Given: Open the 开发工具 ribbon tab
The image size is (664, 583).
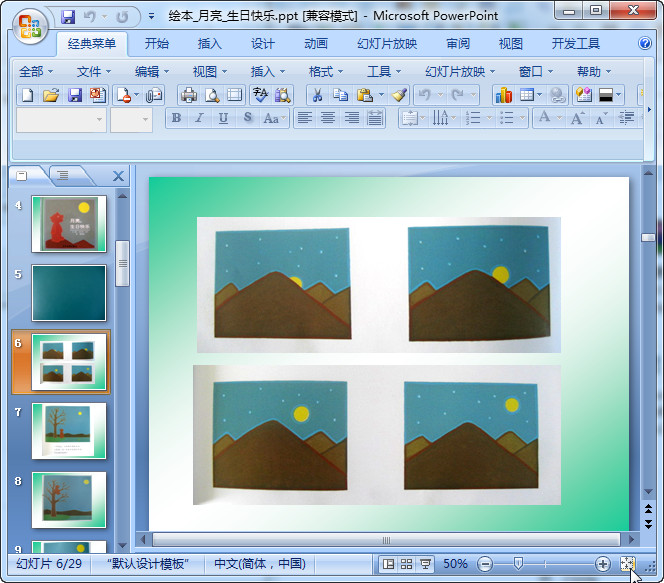Looking at the screenshot, I should (x=575, y=43).
